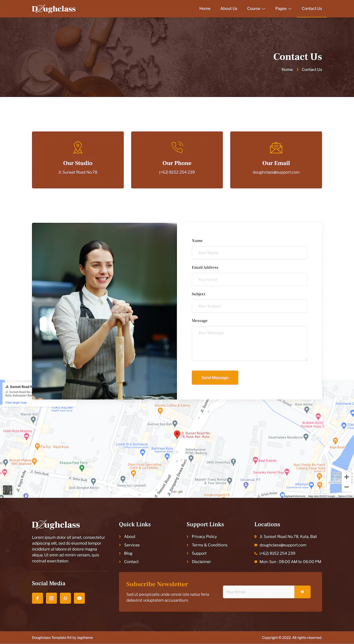Viewport: 354px width, 644px height.
Task: Open Disclaimer link in footer
Action: click(201, 562)
